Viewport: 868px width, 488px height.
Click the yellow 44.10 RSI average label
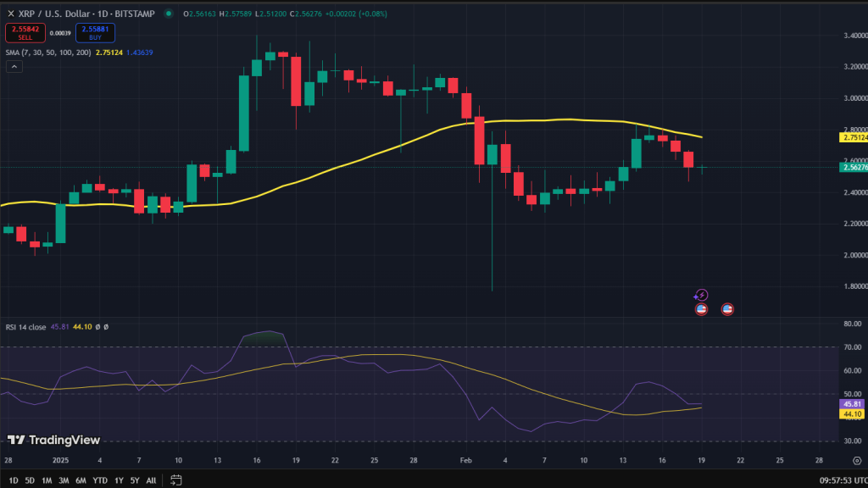pos(852,413)
